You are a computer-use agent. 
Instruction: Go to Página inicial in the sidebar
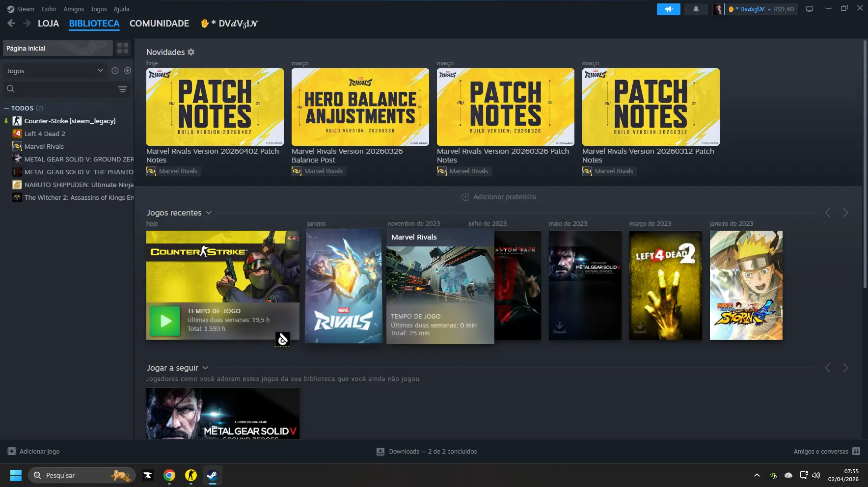click(x=58, y=48)
